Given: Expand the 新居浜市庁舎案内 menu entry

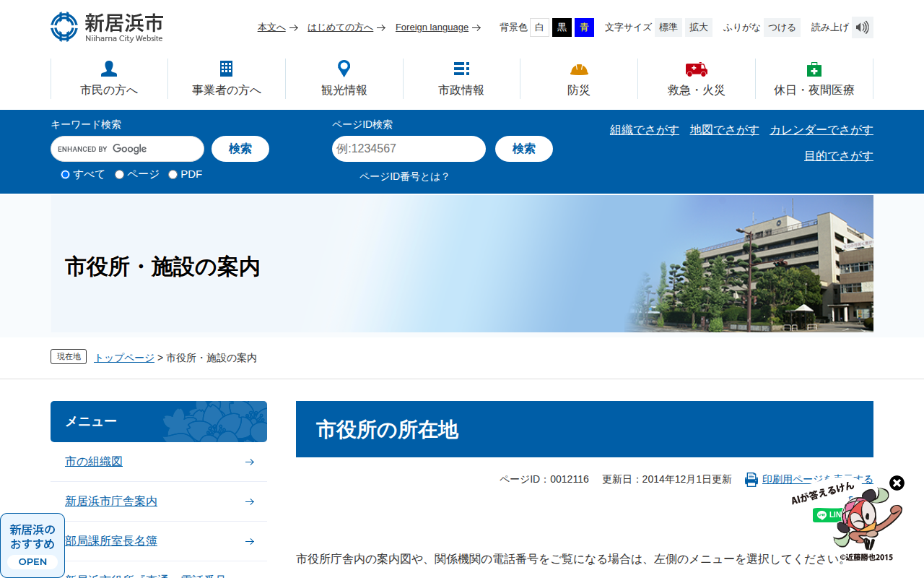Looking at the screenshot, I should click(x=249, y=501).
